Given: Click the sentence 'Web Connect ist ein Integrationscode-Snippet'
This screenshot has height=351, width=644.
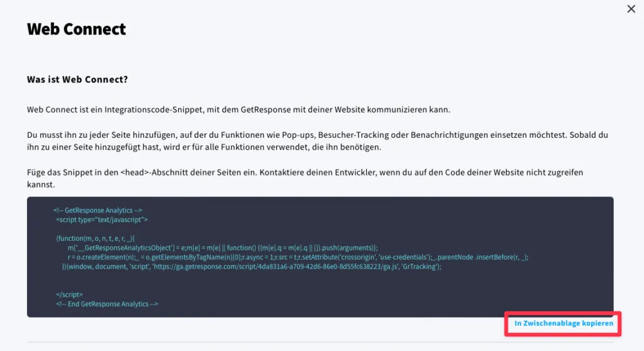Looking at the screenshot, I should [238, 109].
